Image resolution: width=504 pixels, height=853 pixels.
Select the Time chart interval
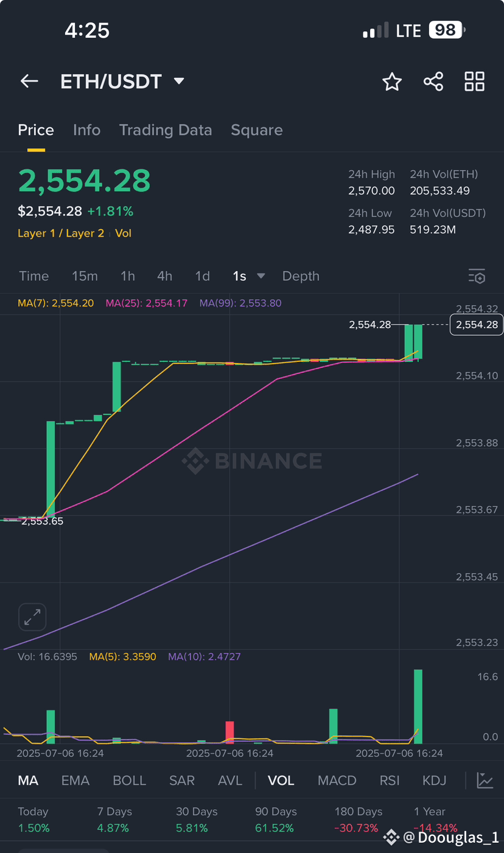tap(34, 276)
